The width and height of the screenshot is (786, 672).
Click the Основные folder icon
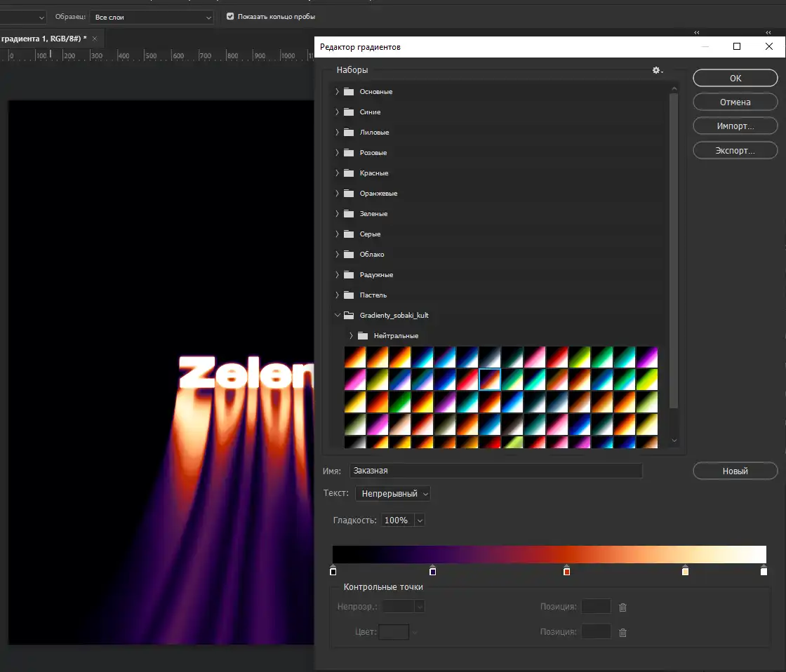click(349, 92)
